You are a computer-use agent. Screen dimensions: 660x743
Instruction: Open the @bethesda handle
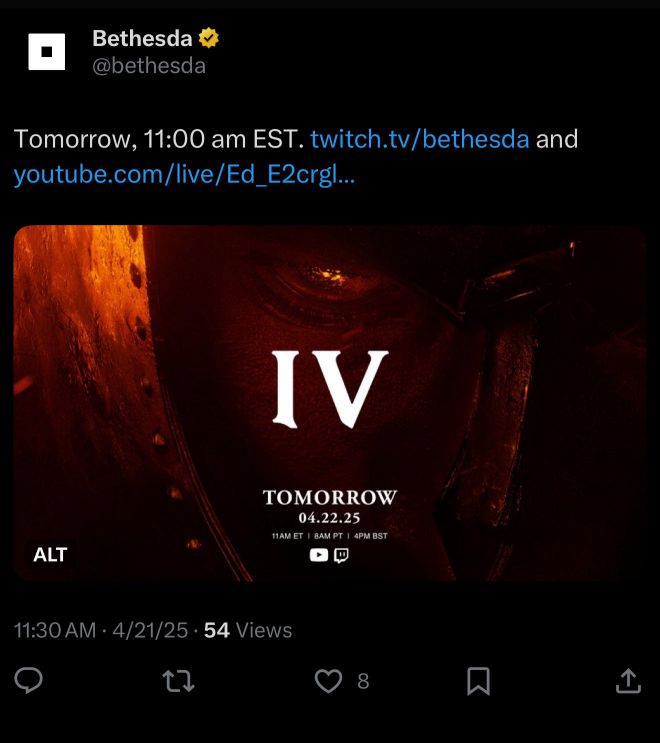149,65
